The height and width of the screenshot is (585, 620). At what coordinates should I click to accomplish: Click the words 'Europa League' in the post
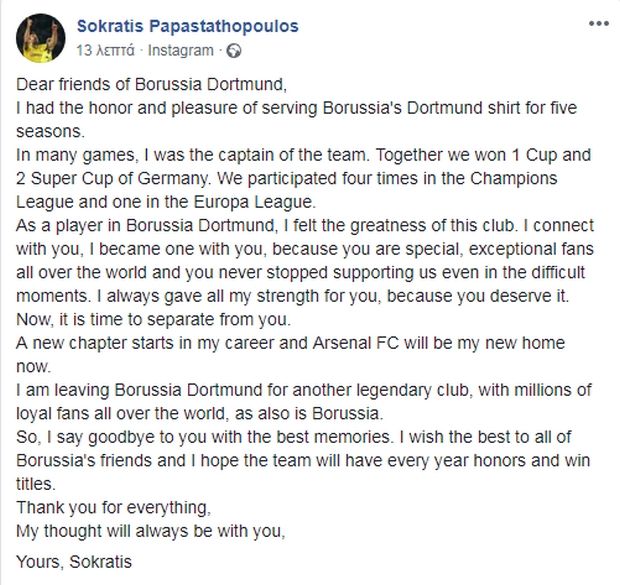[255, 202]
